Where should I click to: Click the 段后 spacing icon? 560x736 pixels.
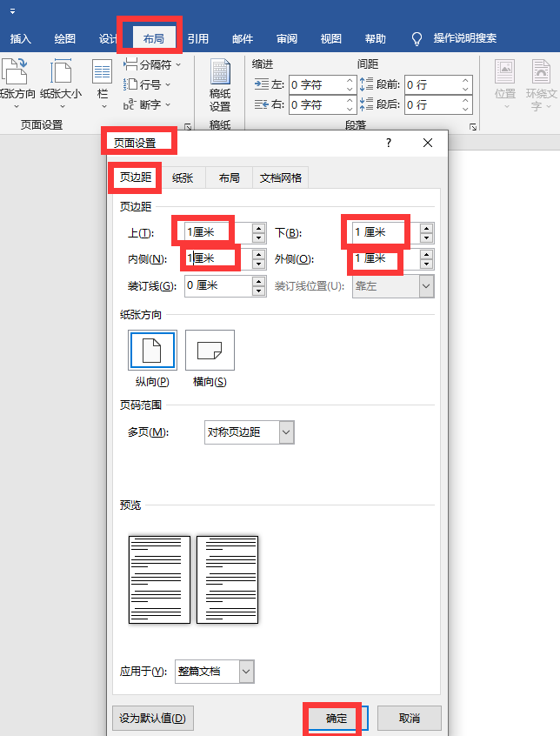coord(366,104)
